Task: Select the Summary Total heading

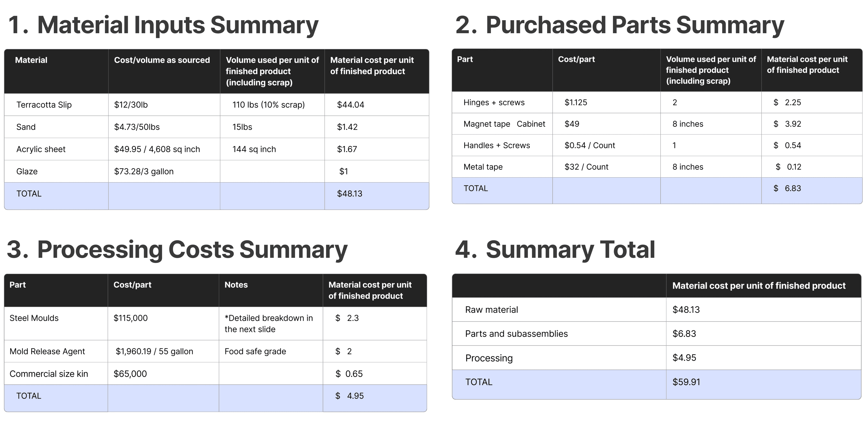Action: (555, 250)
